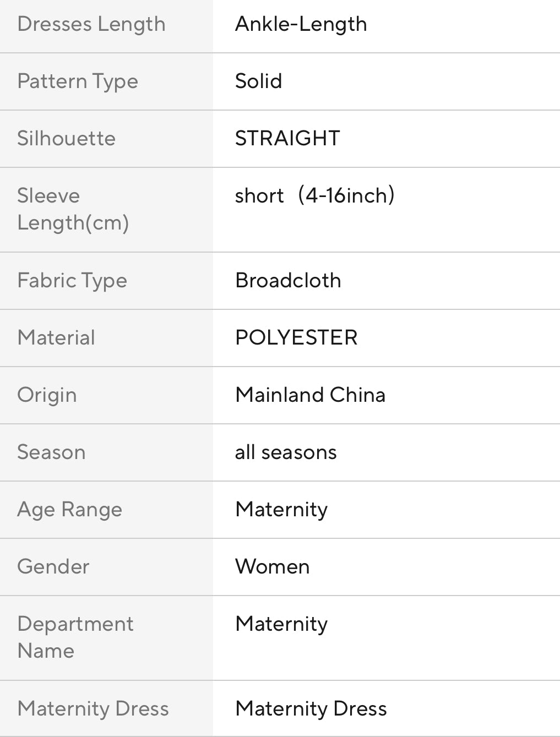Select the short (4-16inch) value
Screen dimensions: 560x737
(314, 195)
